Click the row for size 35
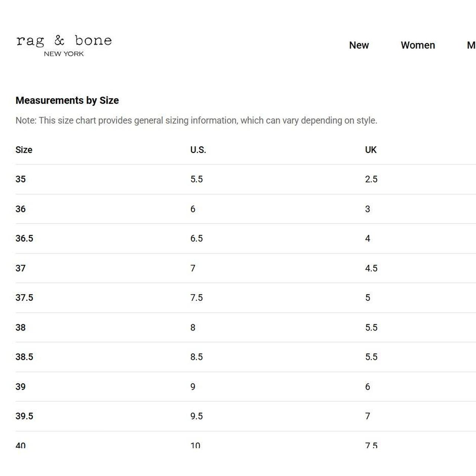 pos(21,179)
